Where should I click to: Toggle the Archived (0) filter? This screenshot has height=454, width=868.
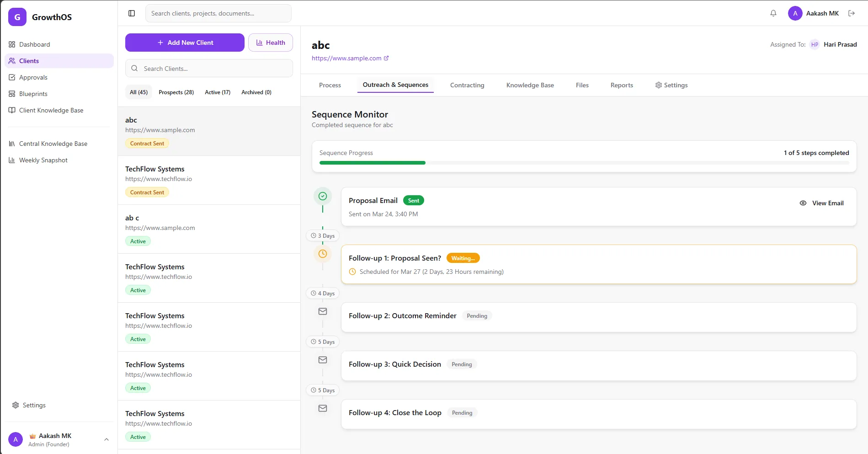256,92
